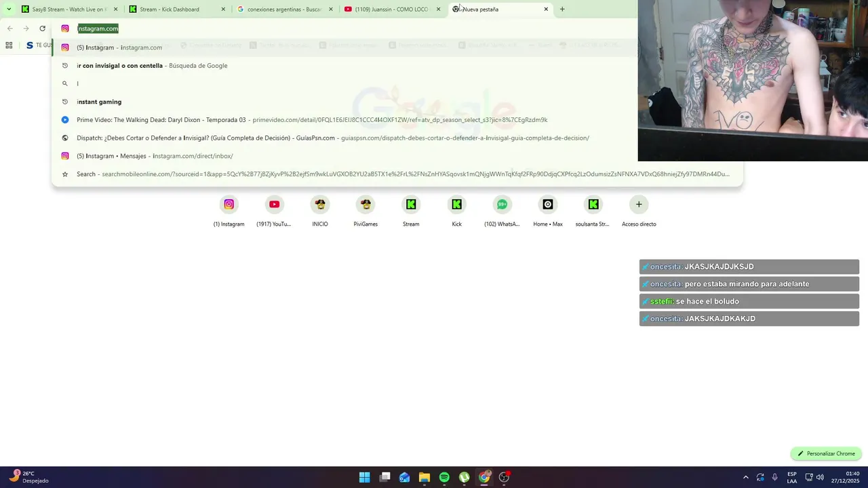Add a new shortcut with Acceso directo

(x=639, y=211)
